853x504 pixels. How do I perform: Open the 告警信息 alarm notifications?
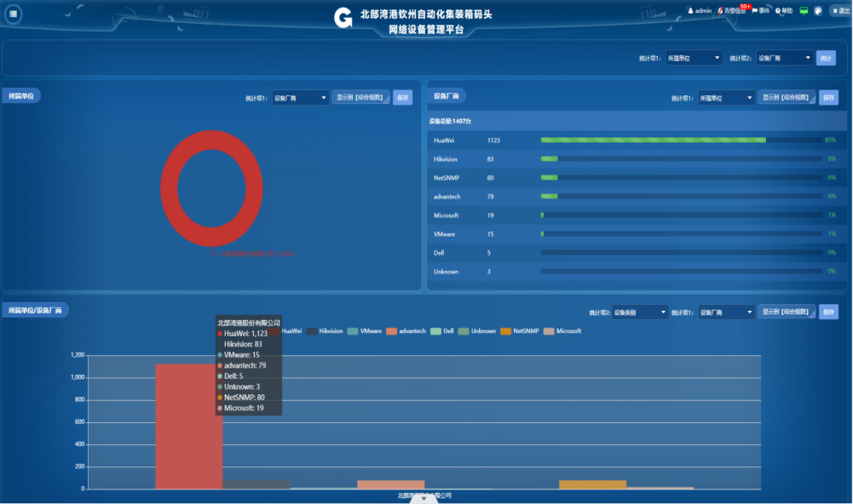[721, 11]
